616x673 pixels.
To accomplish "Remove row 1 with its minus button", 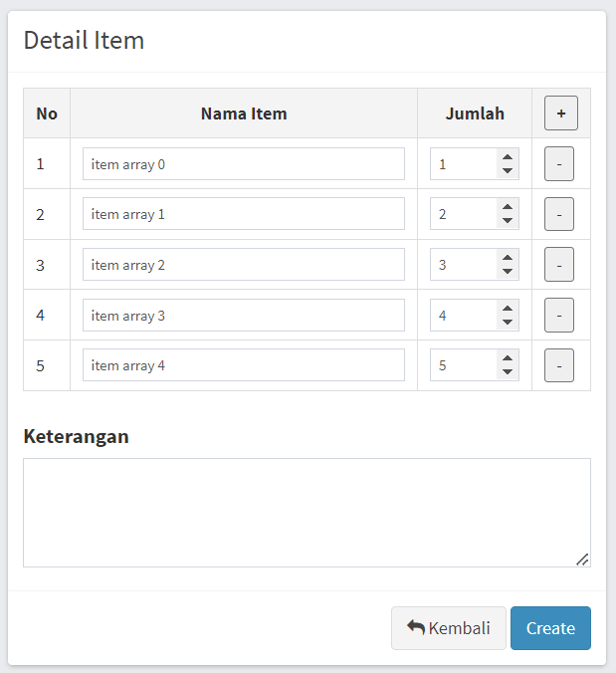I will click(x=559, y=164).
